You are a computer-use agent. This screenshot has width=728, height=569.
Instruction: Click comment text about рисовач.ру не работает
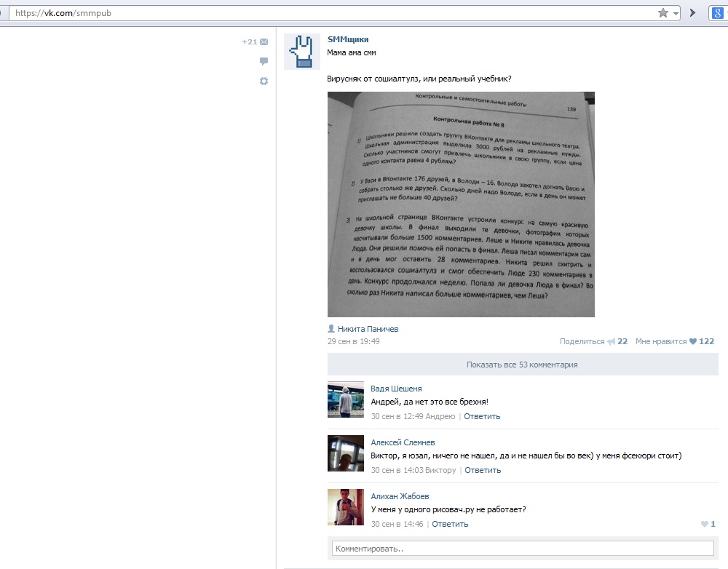pos(448,509)
